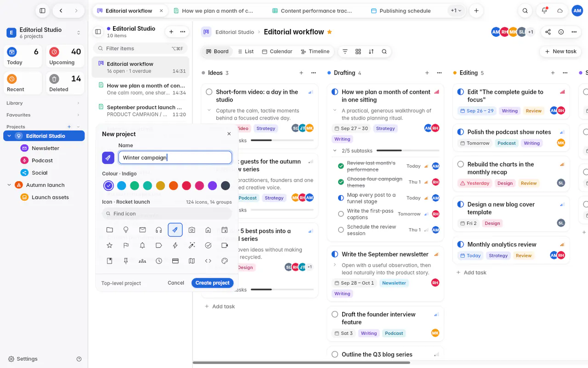
Task: Choose the credit card project icon
Action: [175, 261]
